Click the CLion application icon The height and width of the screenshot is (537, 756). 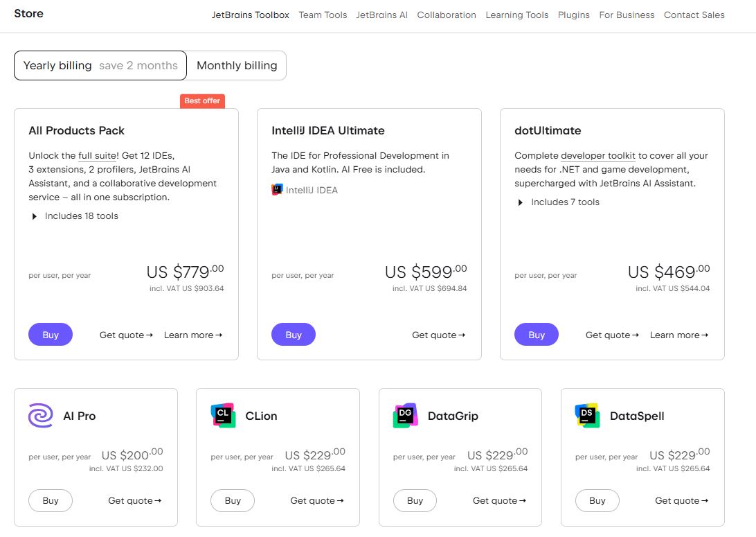223,415
